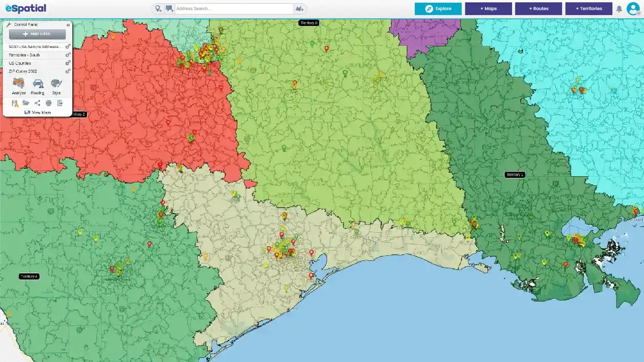Image resolution: width=644 pixels, height=362 pixels.
Task: Click the Add Data button
Action: click(37, 34)
